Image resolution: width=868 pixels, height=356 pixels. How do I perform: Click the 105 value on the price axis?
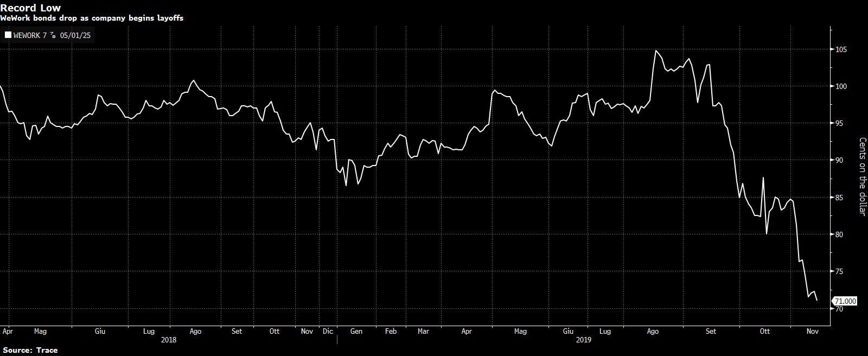[x=842, y=49]
